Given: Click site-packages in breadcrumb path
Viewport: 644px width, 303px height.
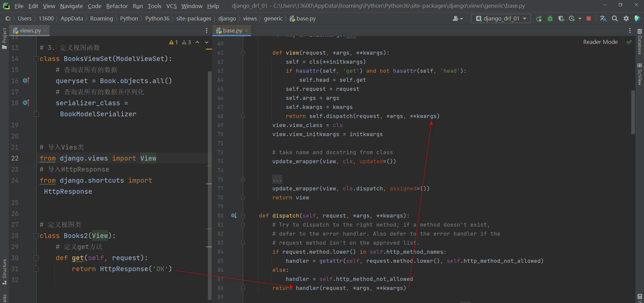Looking at the screenshot, I should 194,19.
